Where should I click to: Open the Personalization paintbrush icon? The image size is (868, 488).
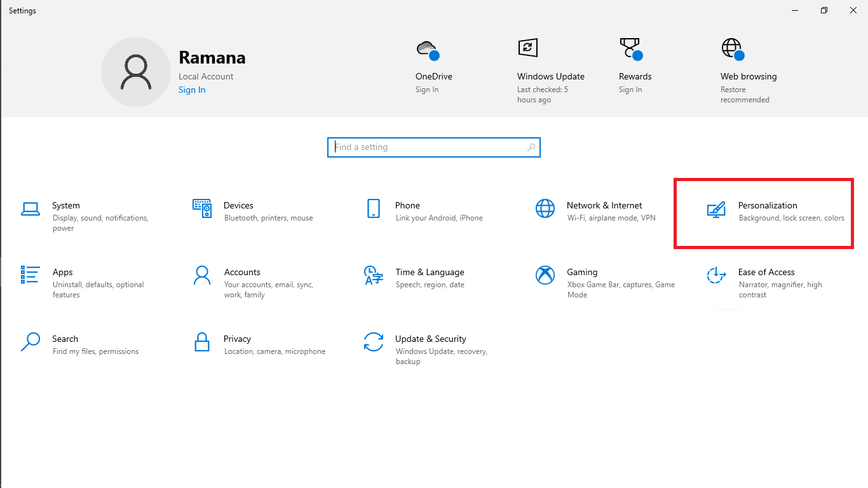(x=716, y=210)
